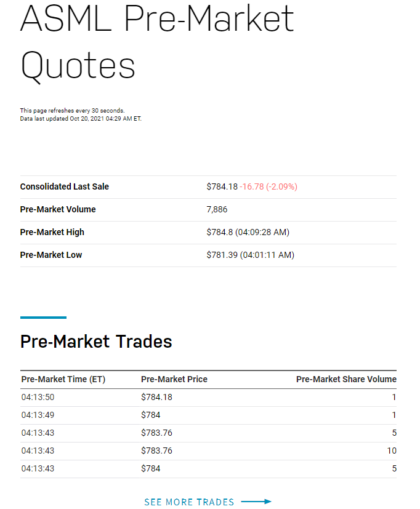Viewport: 420px width, 509px height.
Task: Click the share volume 10 cell
Action: (x=392, y=451)
